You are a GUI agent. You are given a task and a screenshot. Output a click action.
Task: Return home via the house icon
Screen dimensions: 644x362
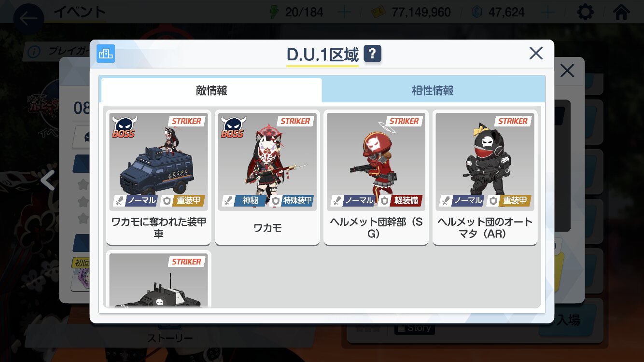point(621,12)
